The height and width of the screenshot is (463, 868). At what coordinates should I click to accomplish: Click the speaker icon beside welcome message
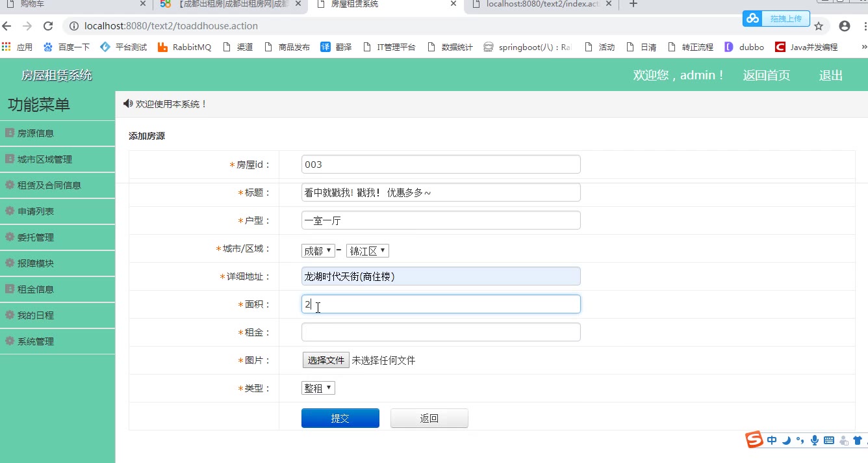point(128,103)
